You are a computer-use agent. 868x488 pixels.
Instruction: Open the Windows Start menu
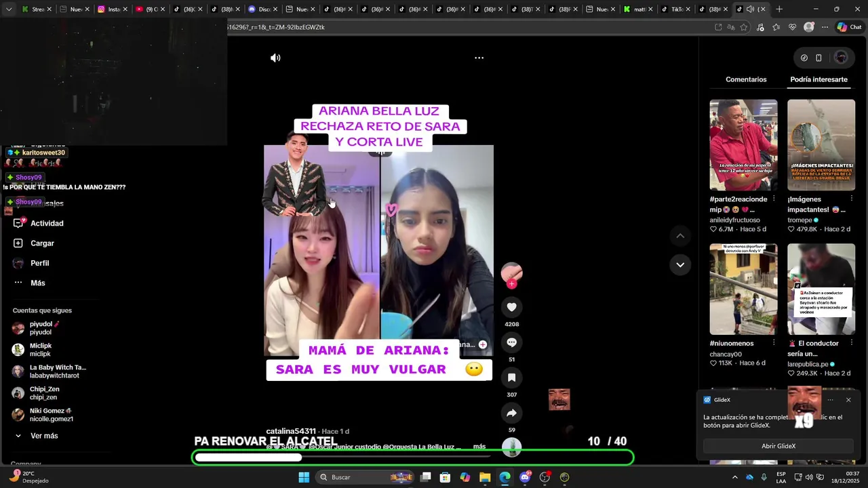pyautogui.click(x=304, y=477)
